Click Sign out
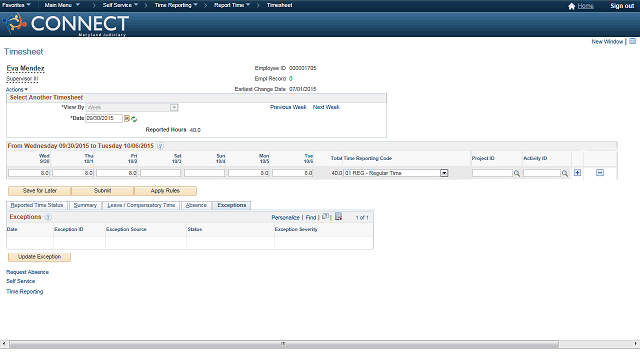 pyautogui.click(x=622, y=6)
